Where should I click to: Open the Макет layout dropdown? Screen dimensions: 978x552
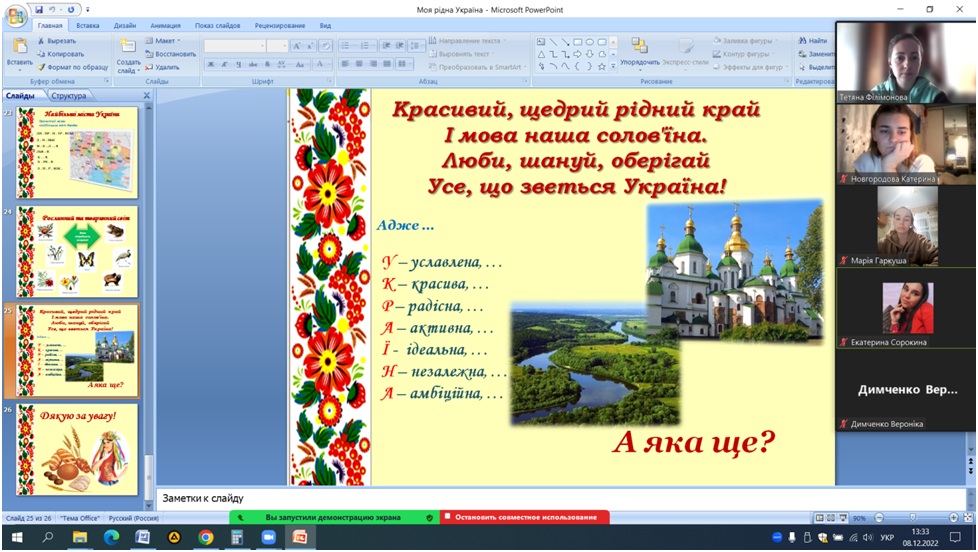pyautogui.click(x=167, y=41)
